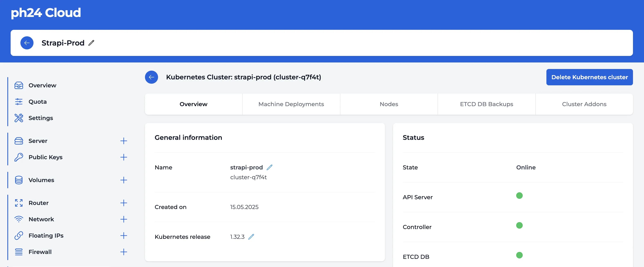Expand the Network section
Screen dimensions: 644x267
[x=124, y=219]
